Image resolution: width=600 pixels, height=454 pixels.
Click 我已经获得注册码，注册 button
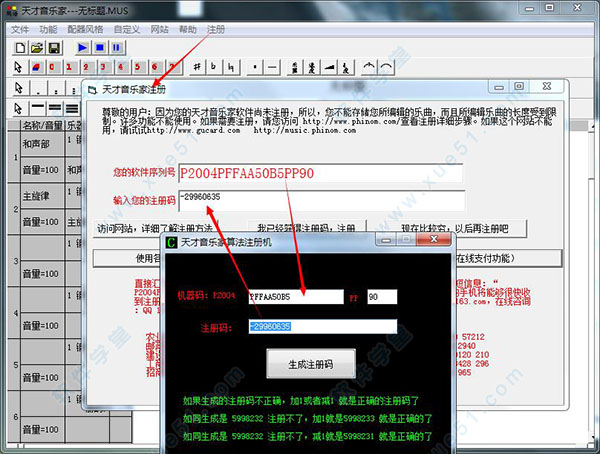point(307,229)
